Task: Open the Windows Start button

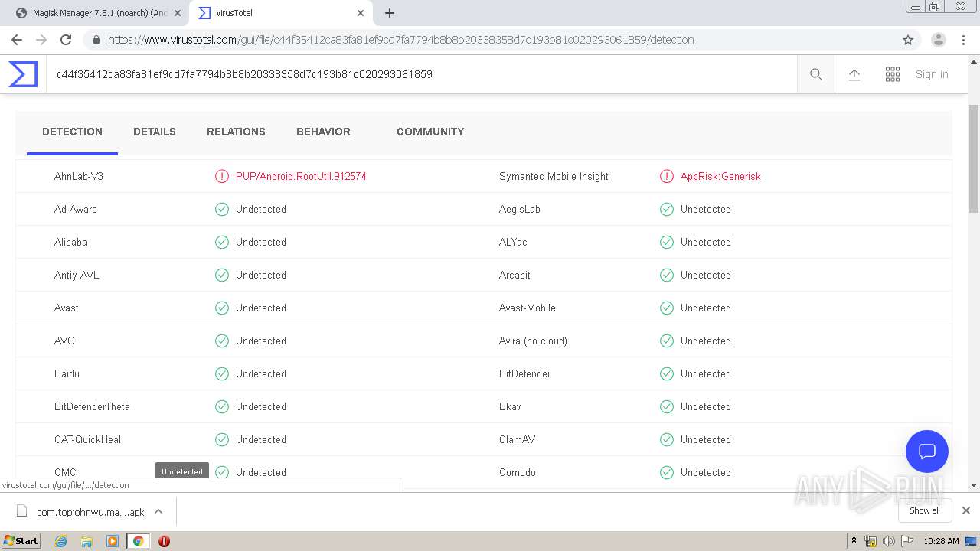Action: [21, 541]
